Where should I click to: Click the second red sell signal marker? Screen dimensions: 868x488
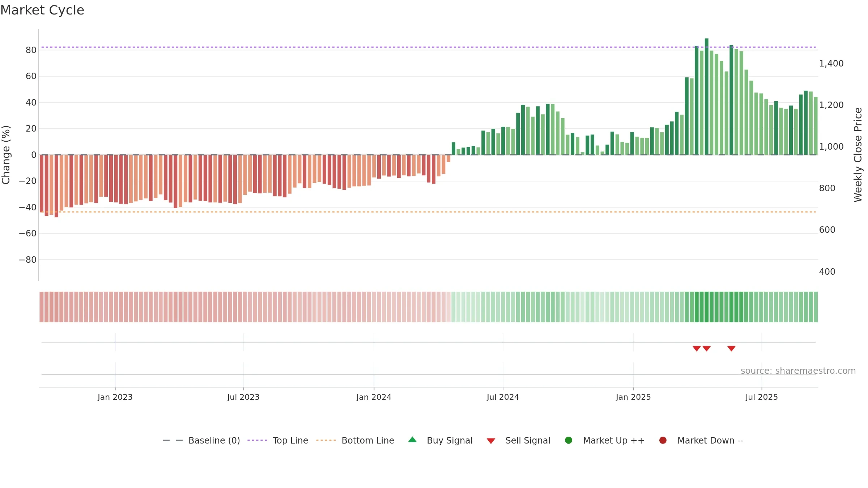pos(707,348)
